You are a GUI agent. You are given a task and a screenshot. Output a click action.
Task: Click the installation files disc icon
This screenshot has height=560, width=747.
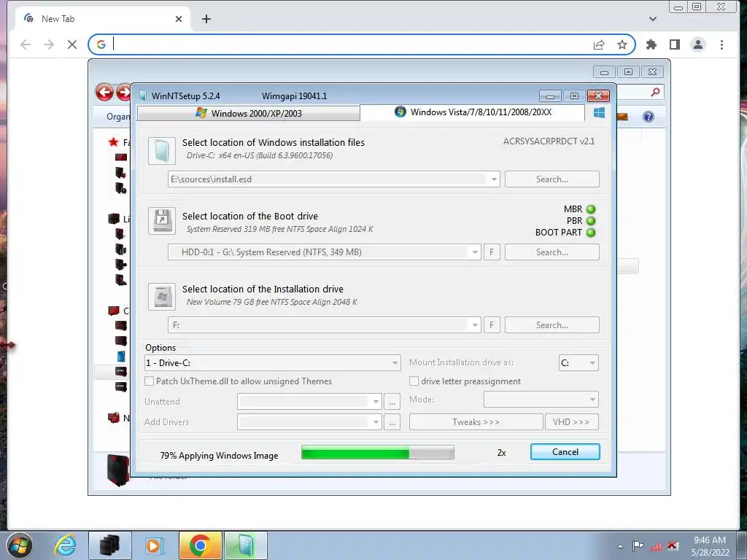(x=162, y=150)
